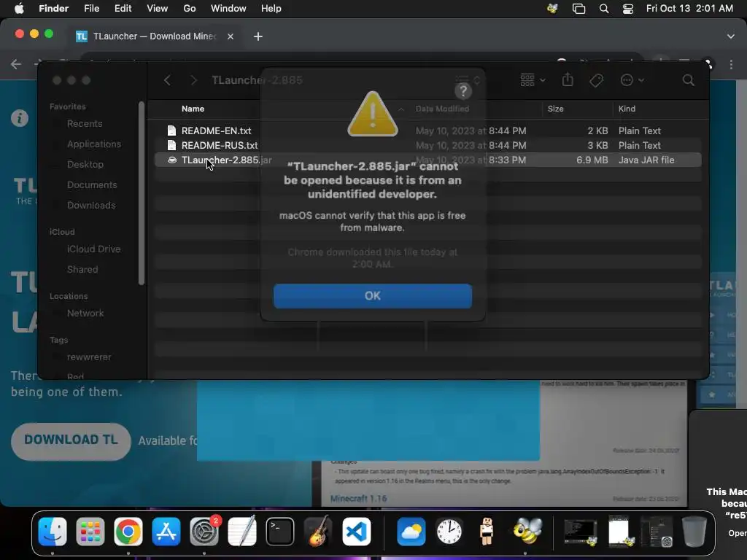The image size is (747, 560).
Task: Go back in the Finder window
Action: (x=167, y=80)
